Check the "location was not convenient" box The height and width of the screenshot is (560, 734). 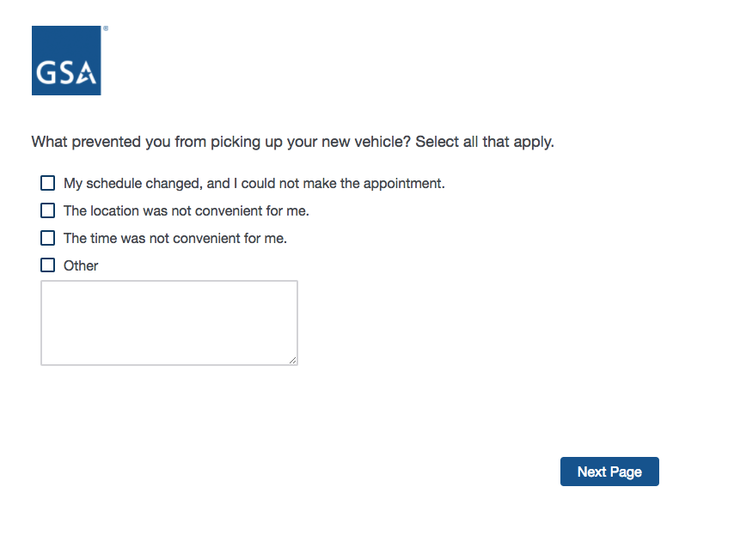[x=48, y=210]
